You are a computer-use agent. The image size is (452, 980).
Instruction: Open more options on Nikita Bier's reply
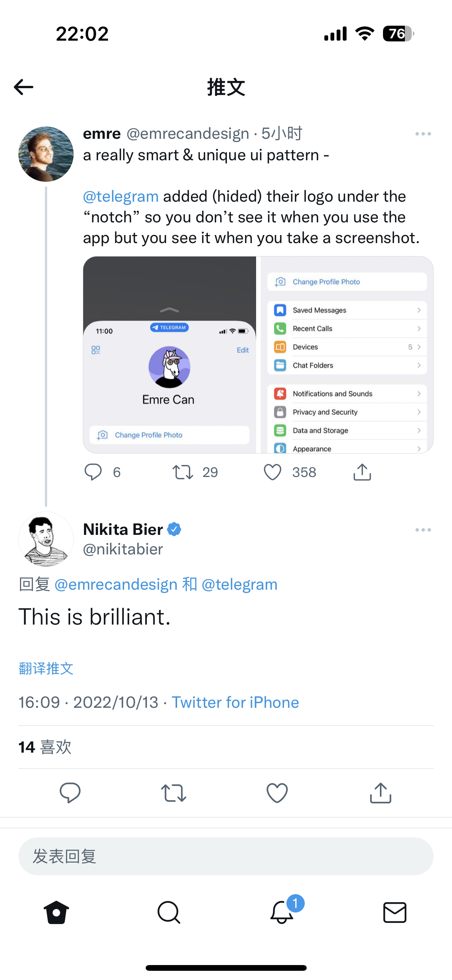423,530
